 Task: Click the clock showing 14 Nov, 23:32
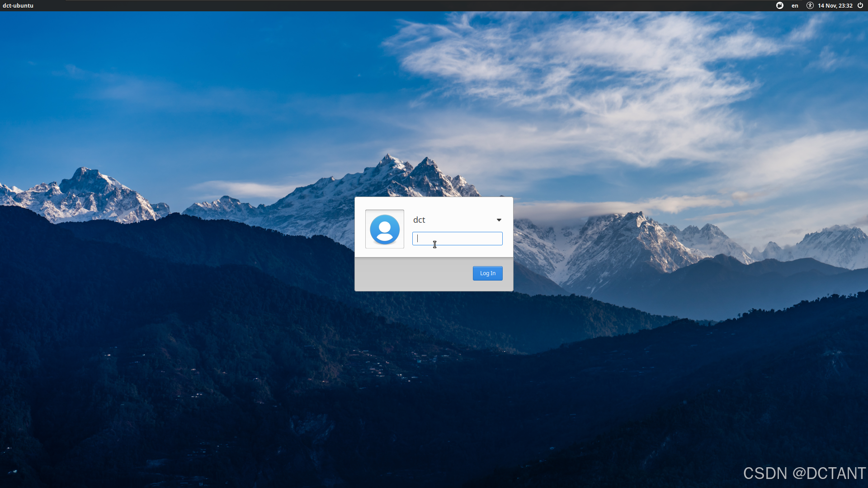835,6
